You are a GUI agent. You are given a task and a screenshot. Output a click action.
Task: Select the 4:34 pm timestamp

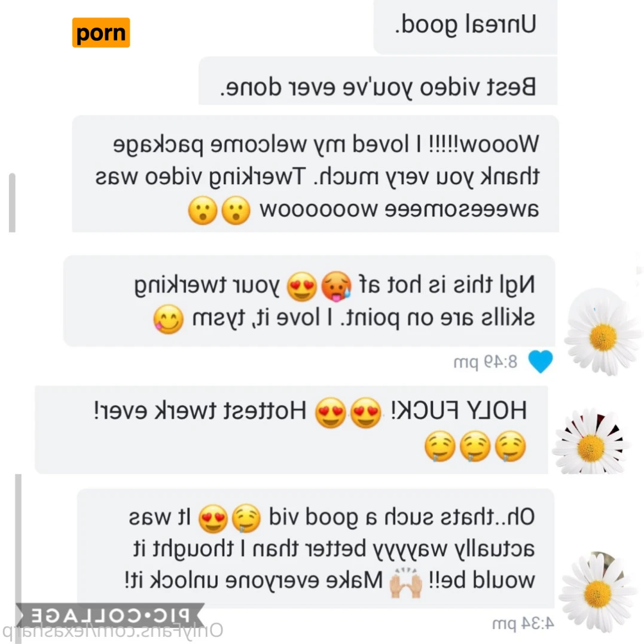[x=523, y=624]
